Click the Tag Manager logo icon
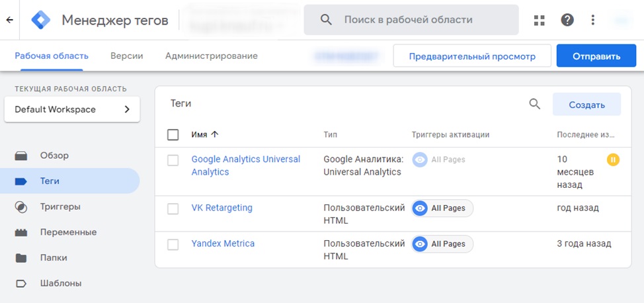Viewport: 644px width, 303px height. [x=40, y=20]
